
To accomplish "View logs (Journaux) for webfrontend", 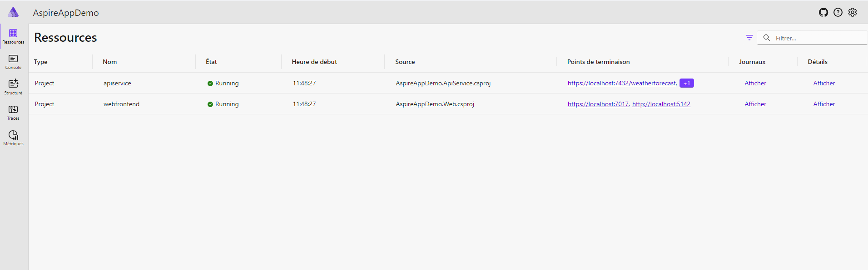I will 755,104.
